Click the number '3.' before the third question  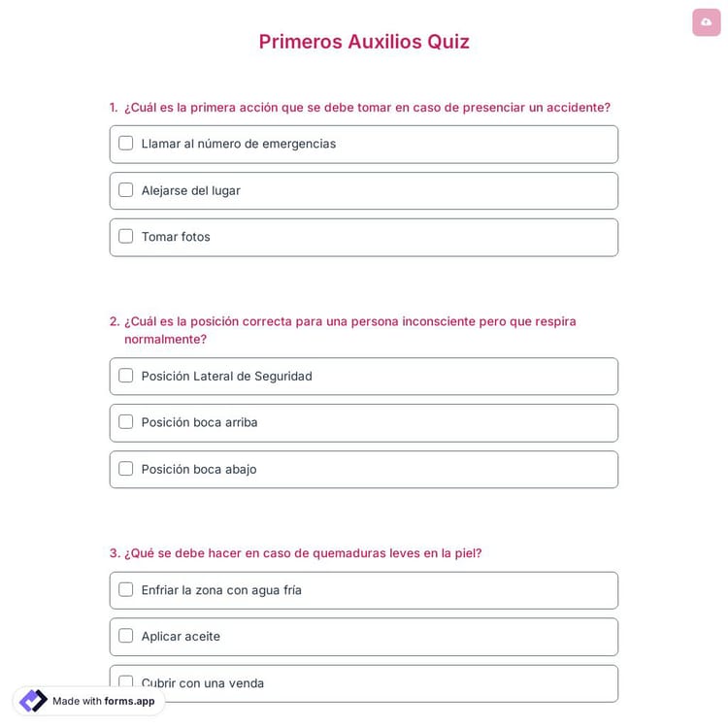pos(115,553)
